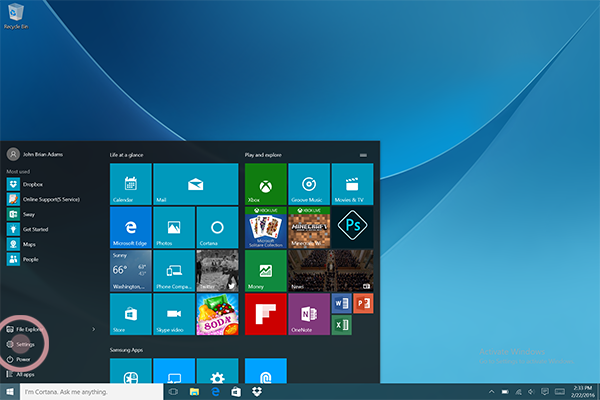Open the Samsung Apps settings gear tile

(217, 371)
